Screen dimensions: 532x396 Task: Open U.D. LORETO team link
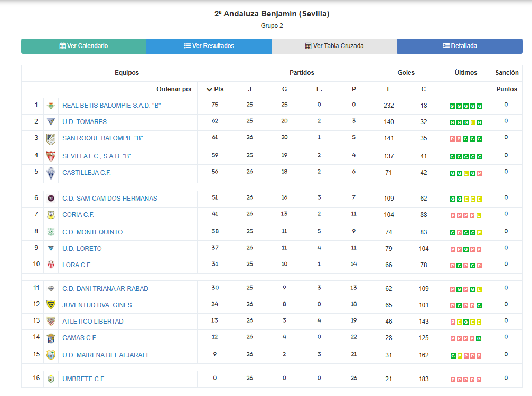pos(82,249)
